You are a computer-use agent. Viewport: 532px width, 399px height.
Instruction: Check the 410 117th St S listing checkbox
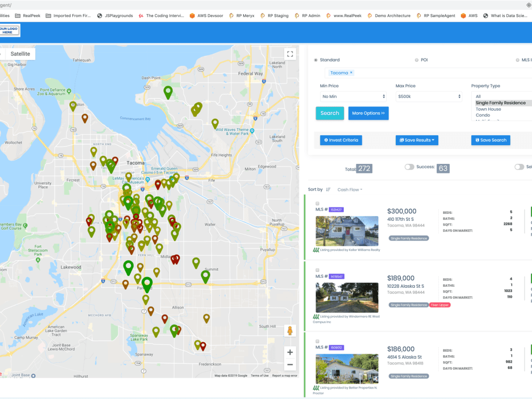(x=318, y=204)
